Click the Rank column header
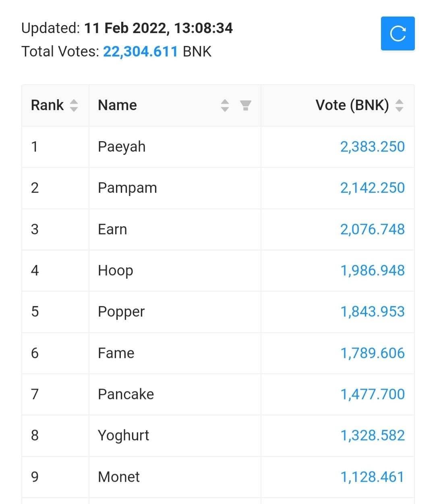 click(47, 105)
